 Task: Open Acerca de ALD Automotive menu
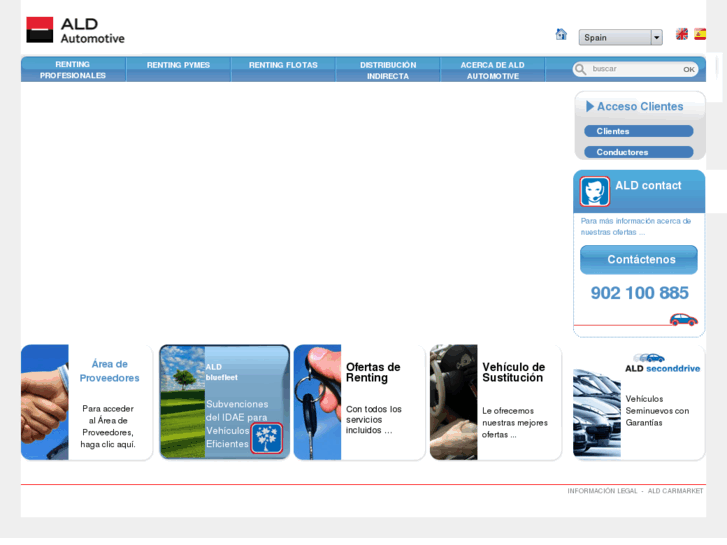(x=492, y=71)
